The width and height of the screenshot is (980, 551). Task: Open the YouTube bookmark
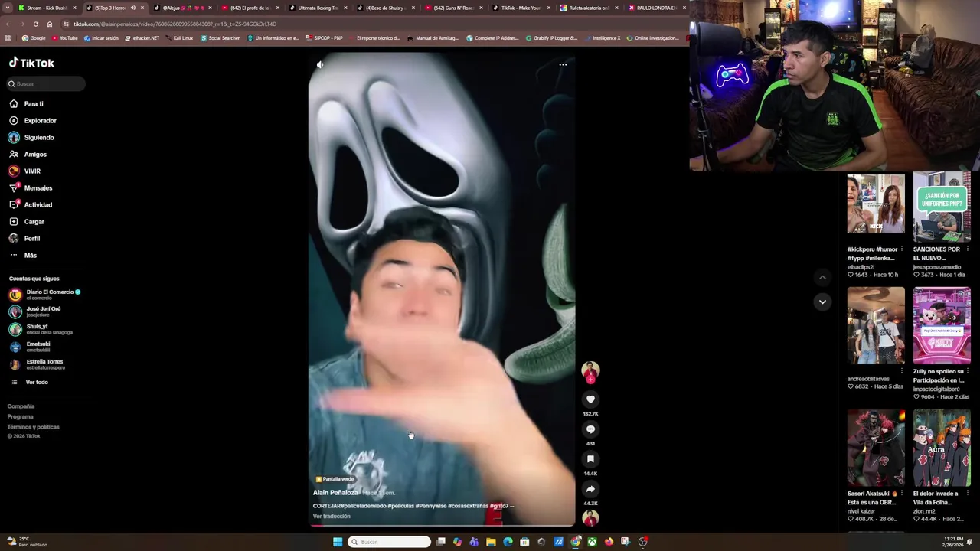[x=65, y=38]
